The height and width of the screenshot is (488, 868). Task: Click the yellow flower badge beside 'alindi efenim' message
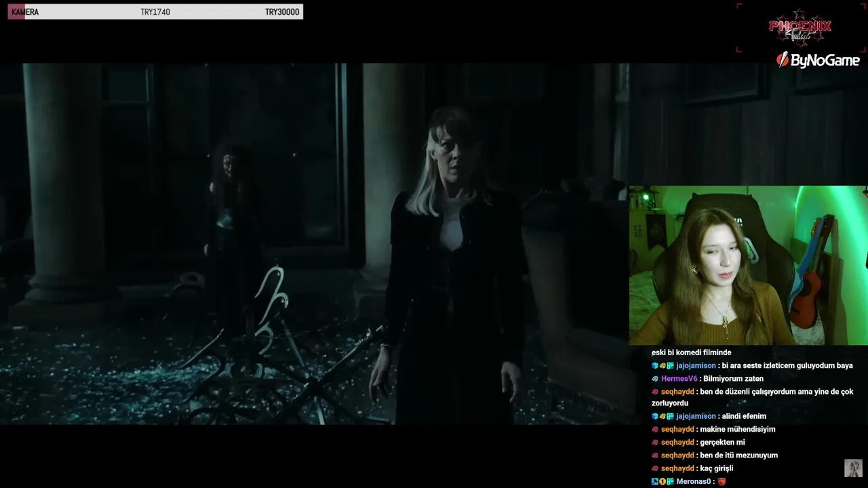(663, 416)
